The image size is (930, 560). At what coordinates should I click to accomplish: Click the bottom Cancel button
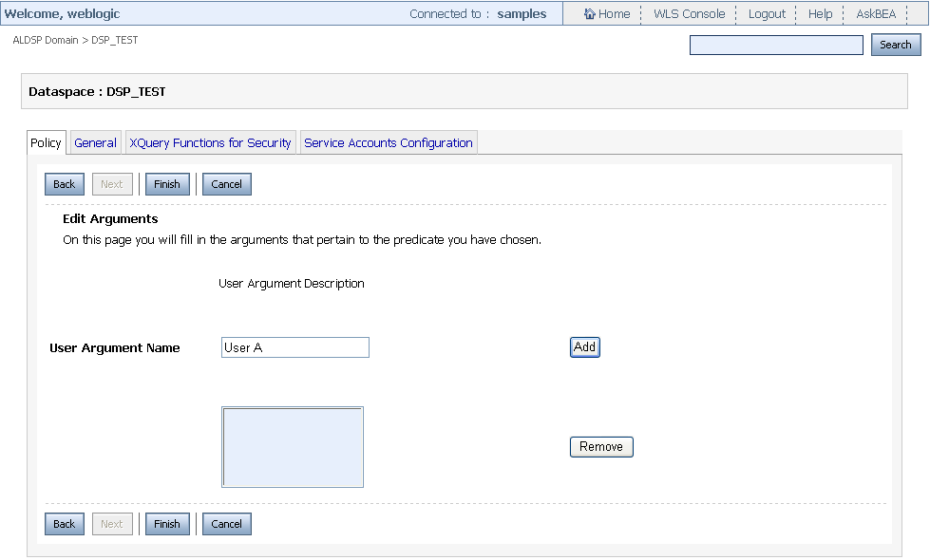(x=227, y=524)
